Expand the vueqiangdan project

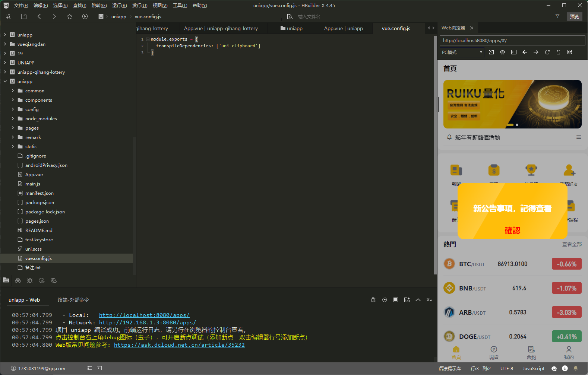pyautogui.click(x=5, y=44)
